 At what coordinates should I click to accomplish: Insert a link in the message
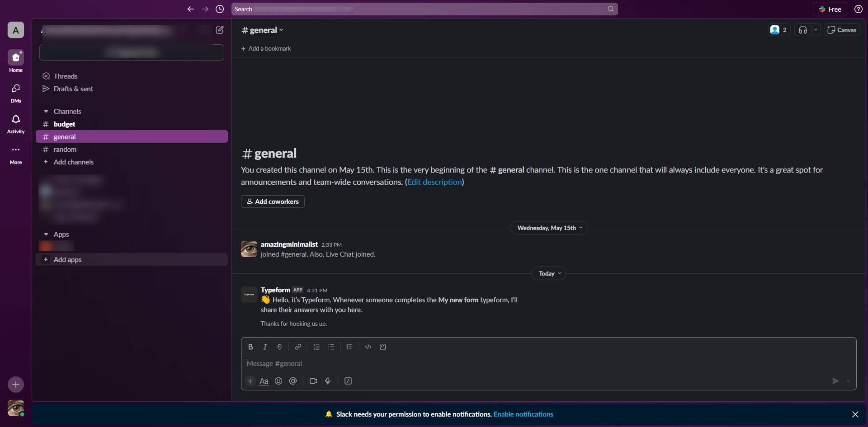tap(298, 347)
